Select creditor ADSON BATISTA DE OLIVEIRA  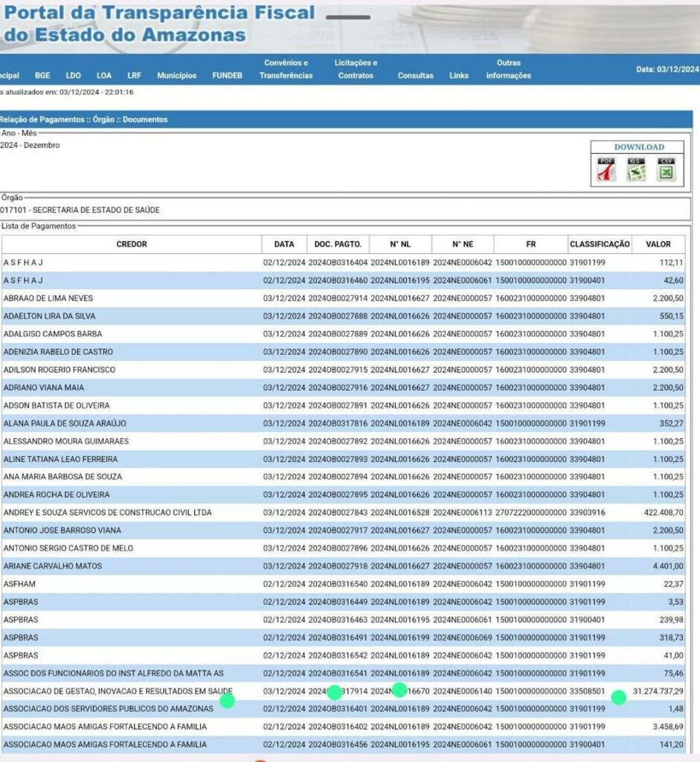tap(57, 406)
